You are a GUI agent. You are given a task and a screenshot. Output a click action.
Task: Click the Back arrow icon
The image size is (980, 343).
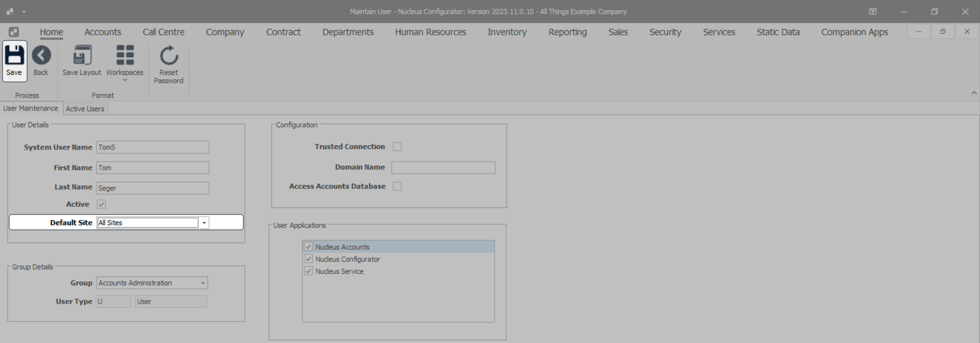point(41,55)
